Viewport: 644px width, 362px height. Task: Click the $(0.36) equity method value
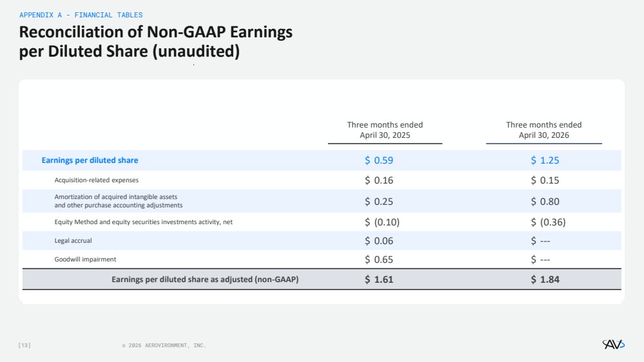pyautogui.click(x=548, y=222)
